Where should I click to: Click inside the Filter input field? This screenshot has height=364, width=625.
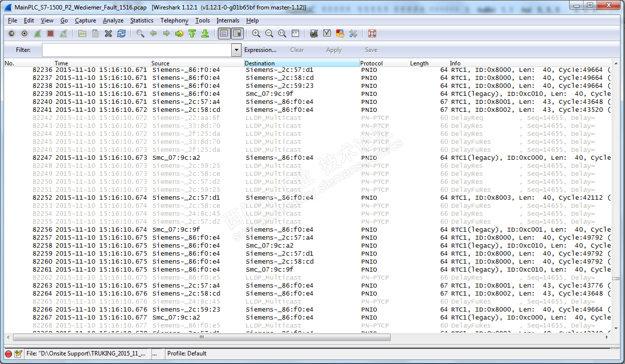(136, 50)
